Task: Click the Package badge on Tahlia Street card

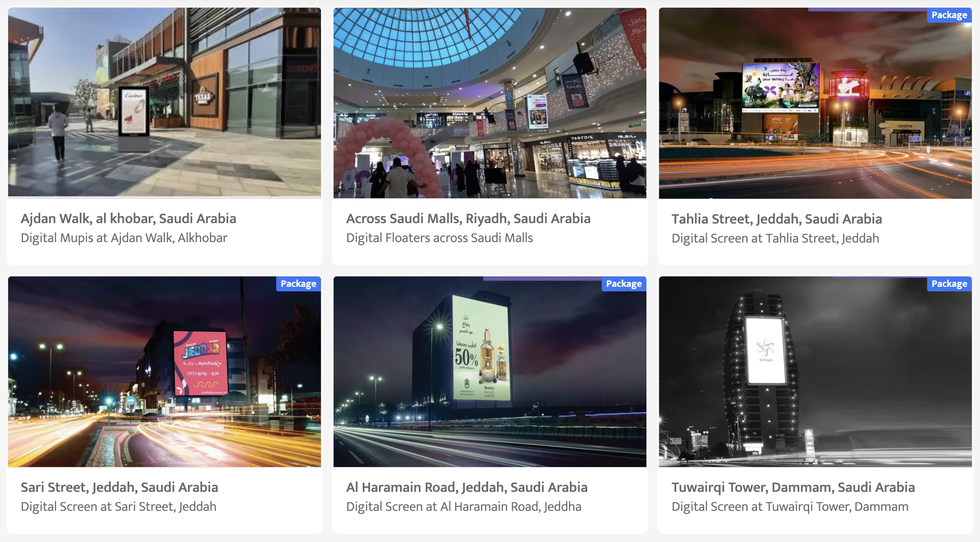Action: 949,15
